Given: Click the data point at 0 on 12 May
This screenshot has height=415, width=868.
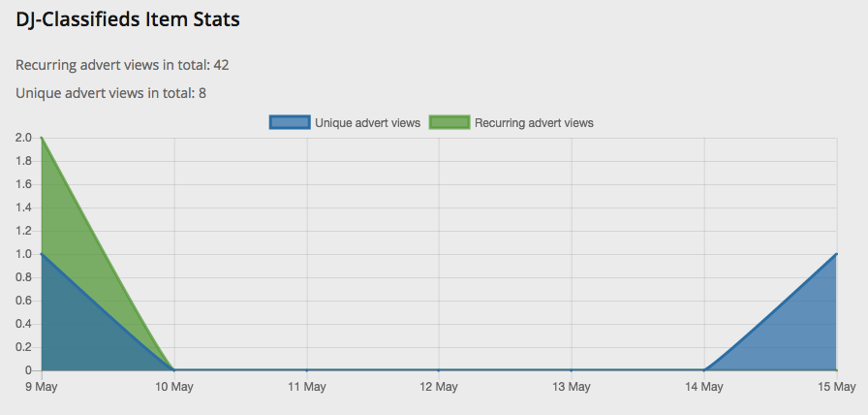Looking at the screenshot, I should tap(439, 370).
